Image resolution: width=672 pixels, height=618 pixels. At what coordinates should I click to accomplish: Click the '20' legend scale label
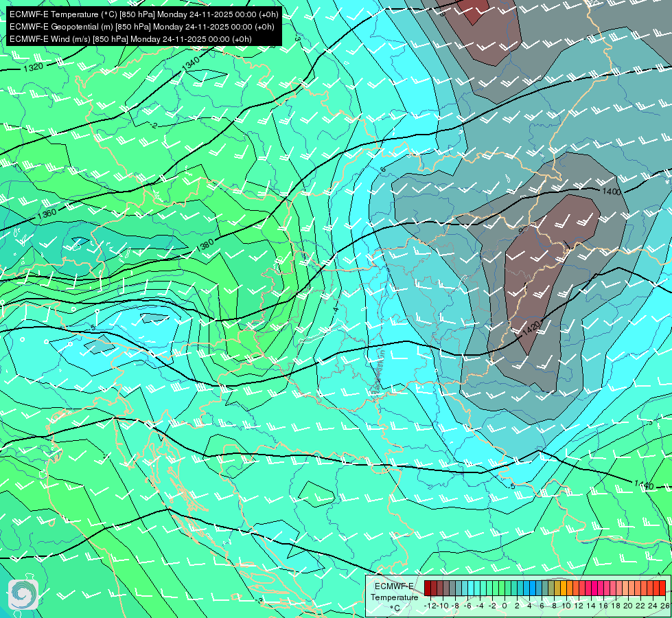click(x=628, y=606)
